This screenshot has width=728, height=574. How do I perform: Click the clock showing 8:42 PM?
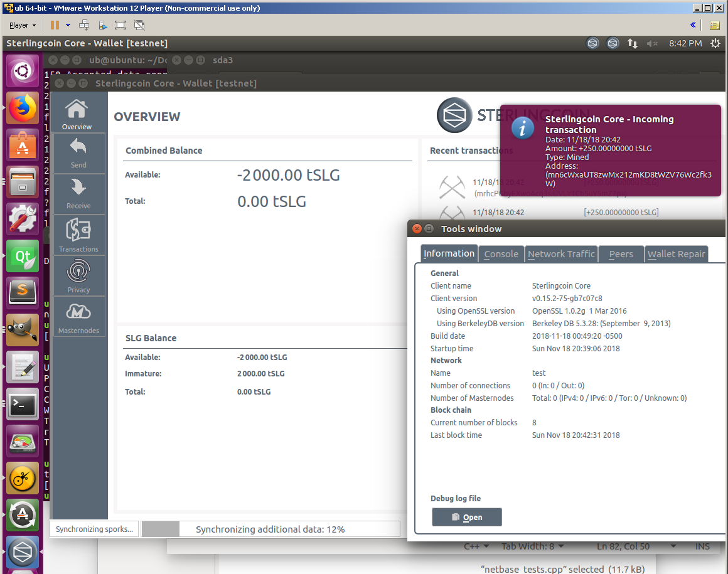click(685, 43)
